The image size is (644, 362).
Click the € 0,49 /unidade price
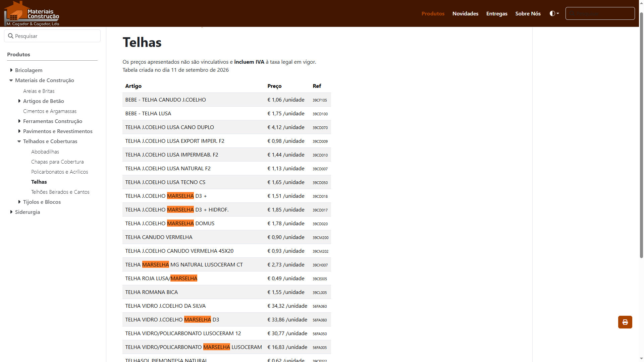pyautogui.click(x=286, y=278)
